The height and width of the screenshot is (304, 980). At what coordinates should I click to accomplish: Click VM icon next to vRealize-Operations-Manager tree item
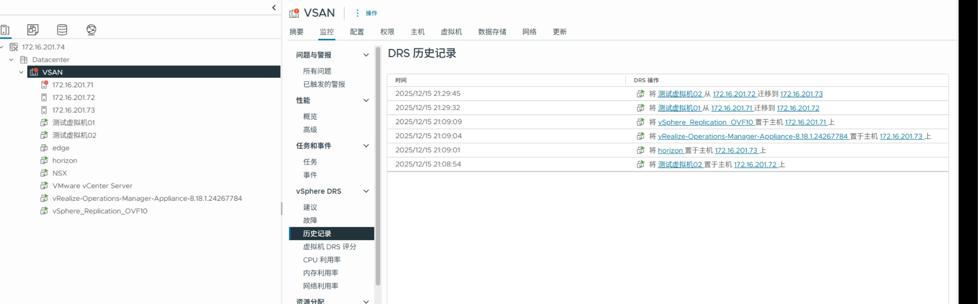pyautogui.click(x=44, y=198)
